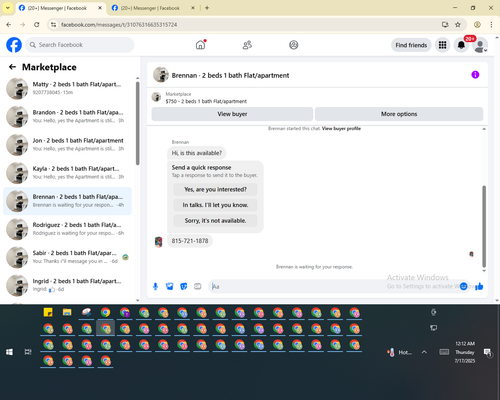Open Kayla's apartment conversation
This screenshot has height=400, width=500.
point(68,173)
